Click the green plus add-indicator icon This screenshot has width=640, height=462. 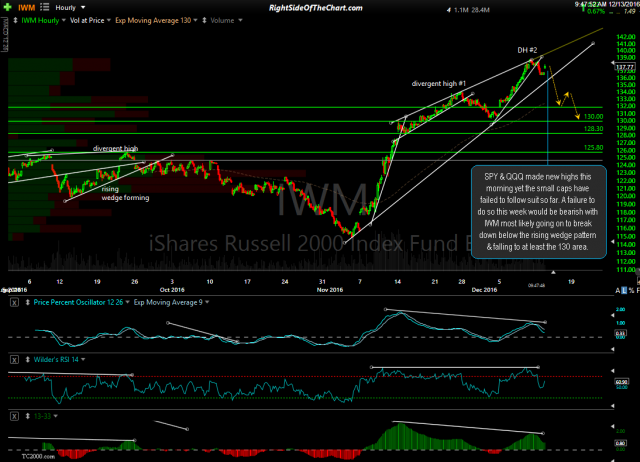7,7
